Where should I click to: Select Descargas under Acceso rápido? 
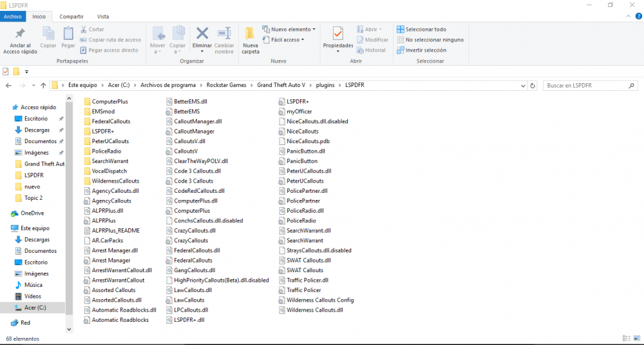37,130
